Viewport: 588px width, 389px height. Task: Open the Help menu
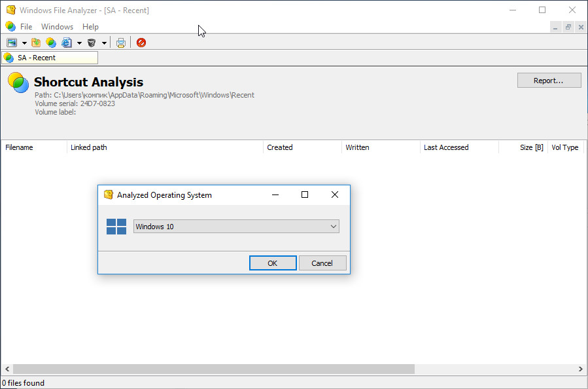click(x=90, y=27)
